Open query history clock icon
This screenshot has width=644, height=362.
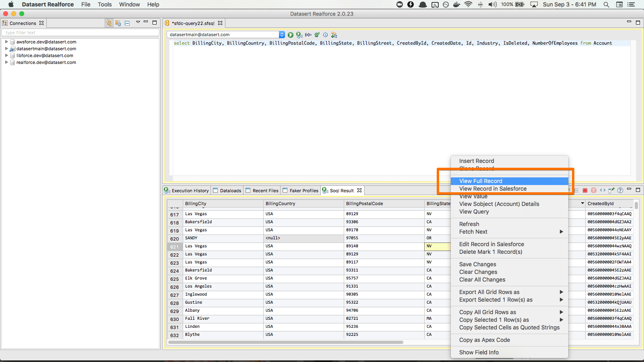click(325, 35)
